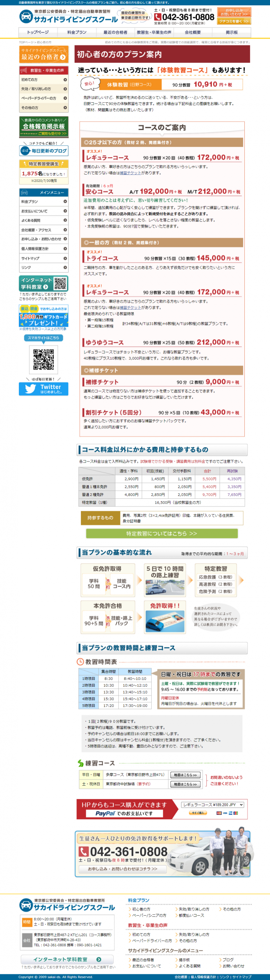The width and height of the screenshot is (270, 980).
Task: Click お申し込み・お問い合わせはコチラ button in banner
Action: [123, 869]
